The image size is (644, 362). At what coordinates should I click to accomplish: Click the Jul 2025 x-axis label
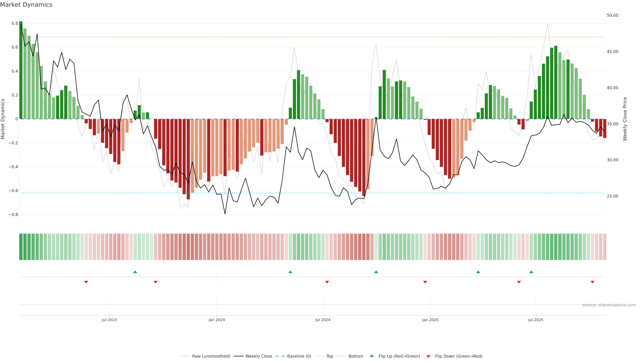tap(535, 320)
